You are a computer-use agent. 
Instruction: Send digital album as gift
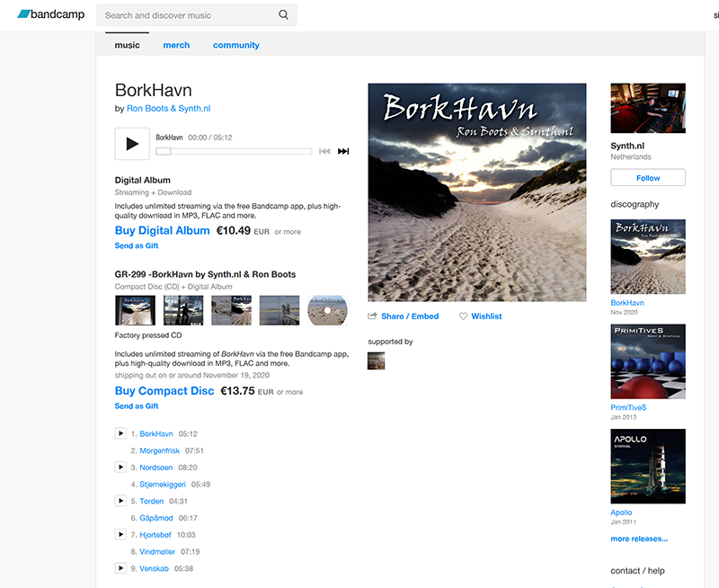tap(137, 245)
